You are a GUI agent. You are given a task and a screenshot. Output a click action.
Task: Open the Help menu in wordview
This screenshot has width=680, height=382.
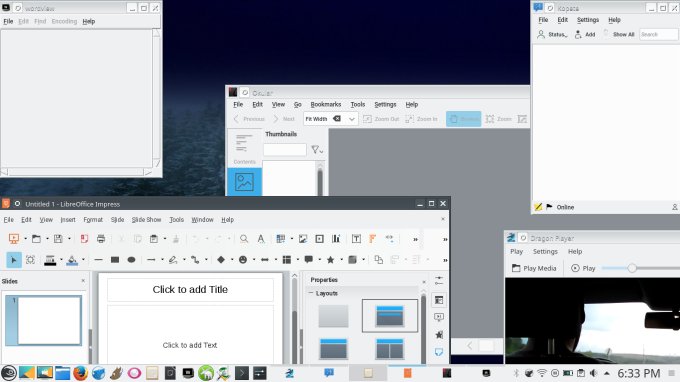point(88,21)
